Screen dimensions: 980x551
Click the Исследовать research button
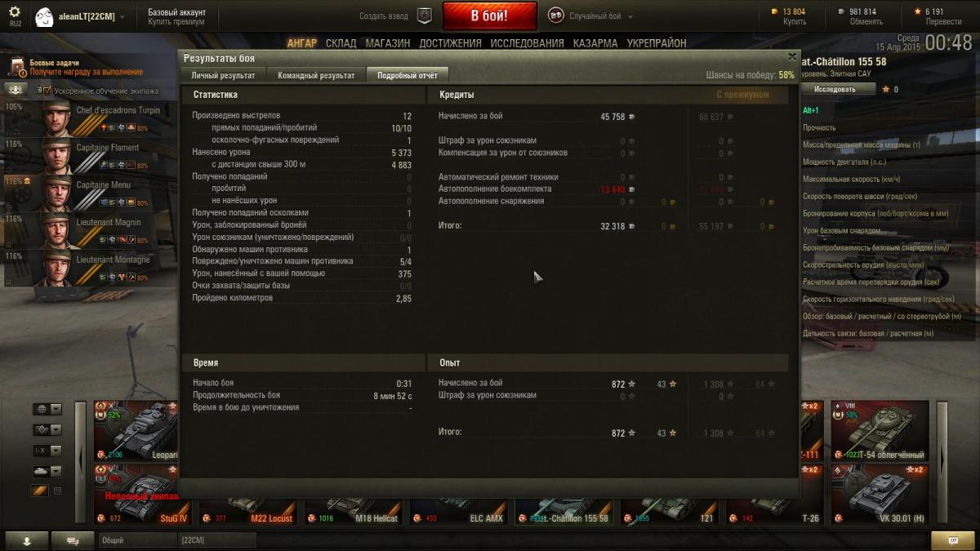point(835,89)
